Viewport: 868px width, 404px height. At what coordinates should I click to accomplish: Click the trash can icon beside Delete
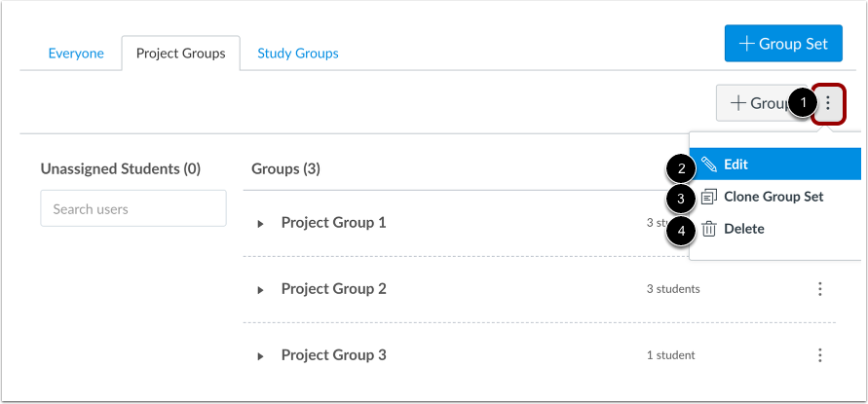[709, 229]
